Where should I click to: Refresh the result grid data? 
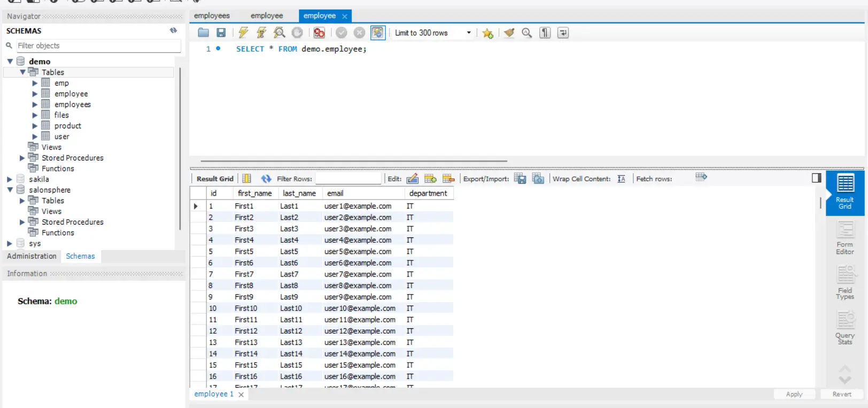pyautogui.click(x=266, y=179)
